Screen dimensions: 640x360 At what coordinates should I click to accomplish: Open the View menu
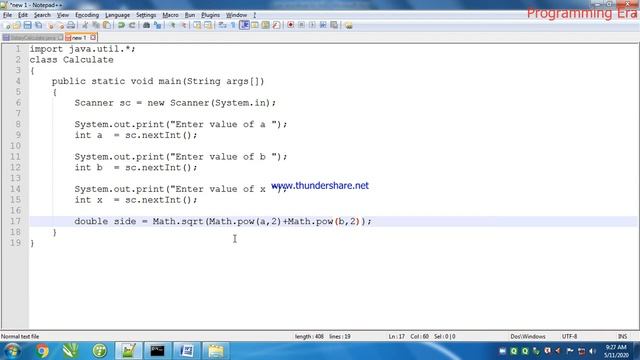pos(63,15)
